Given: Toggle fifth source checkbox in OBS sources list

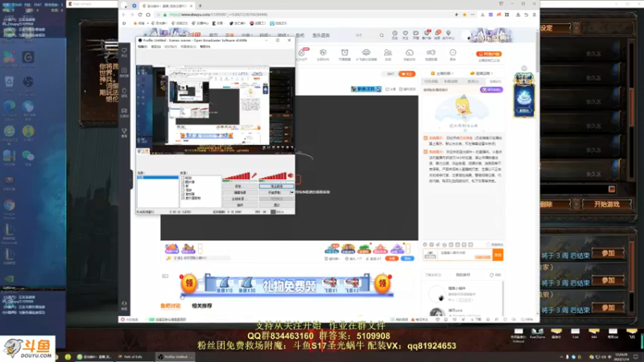Looking at the screenshot, I should (x=183, y=194).
